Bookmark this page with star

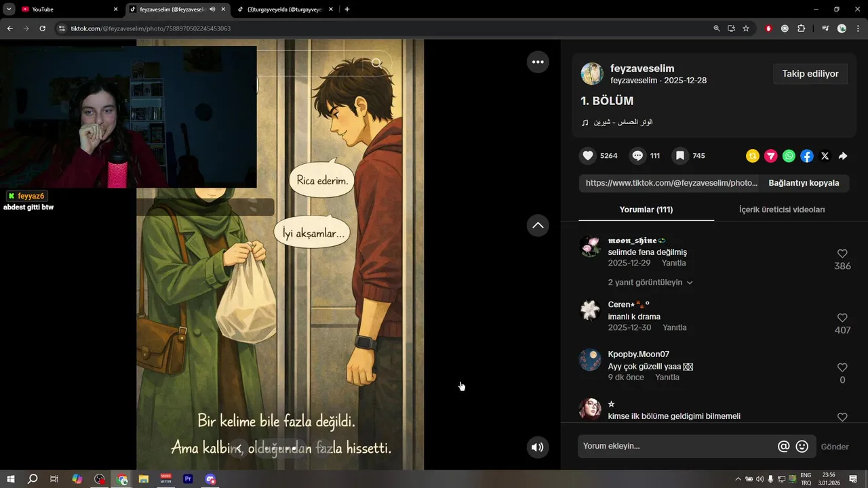746,28
